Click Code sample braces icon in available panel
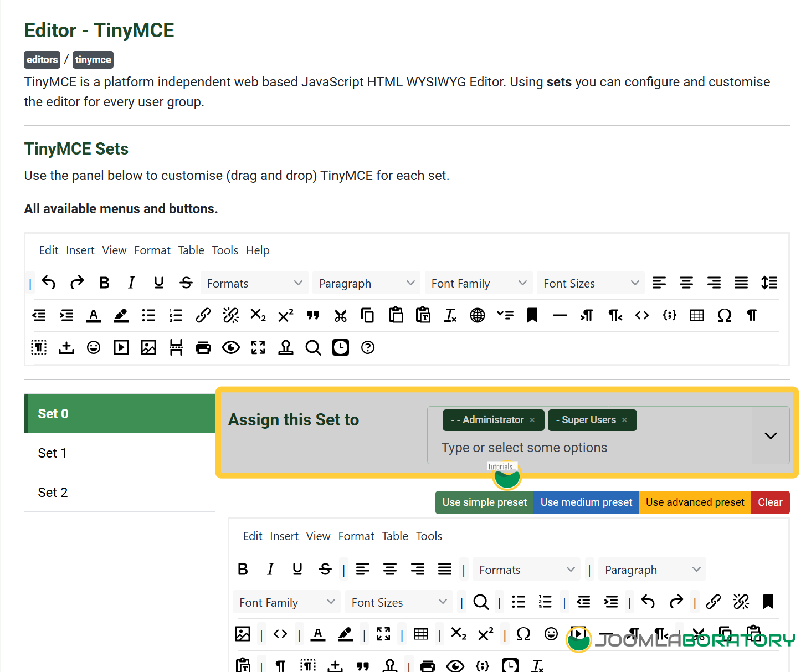 coord(670,316)
